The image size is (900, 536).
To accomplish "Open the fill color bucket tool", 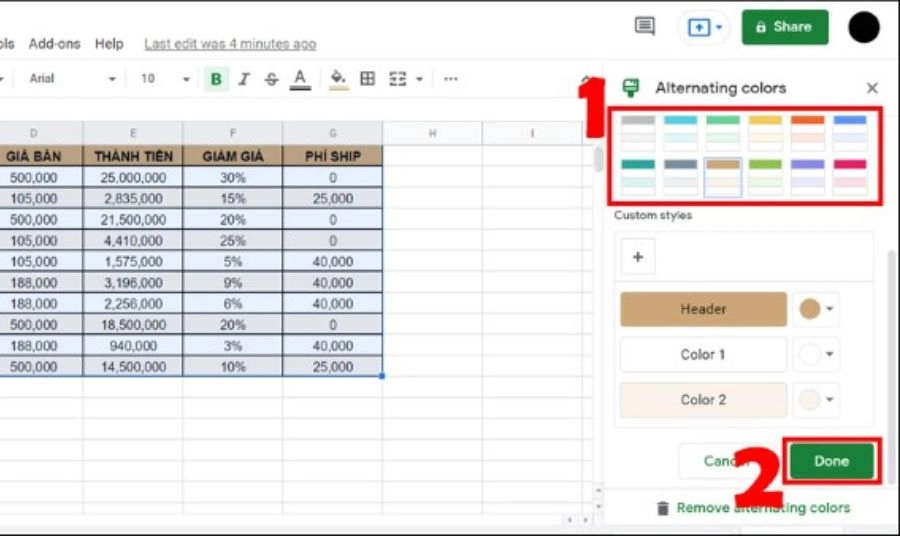I will tap(339, 79).
